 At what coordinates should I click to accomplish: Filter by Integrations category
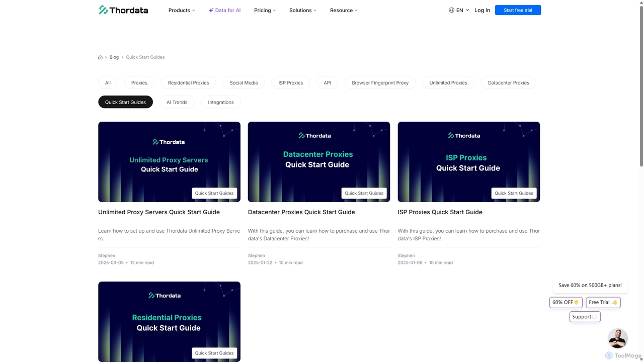click(x=221, y=102)
